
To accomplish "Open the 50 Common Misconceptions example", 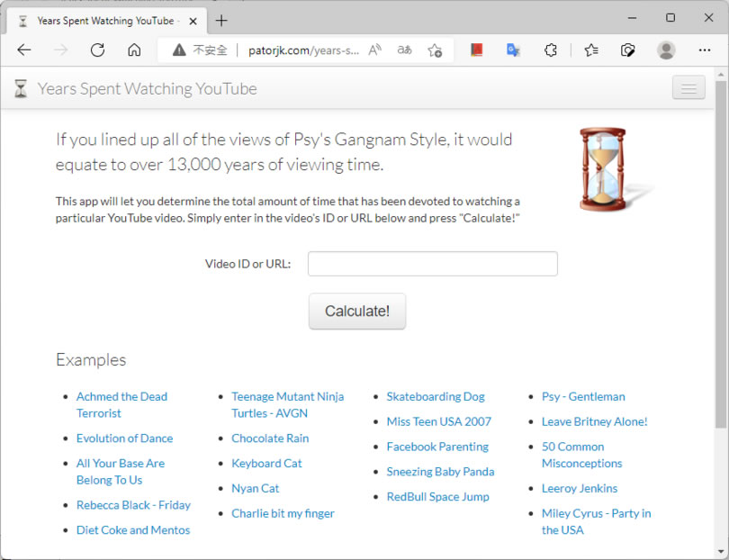I will [581, 455].
